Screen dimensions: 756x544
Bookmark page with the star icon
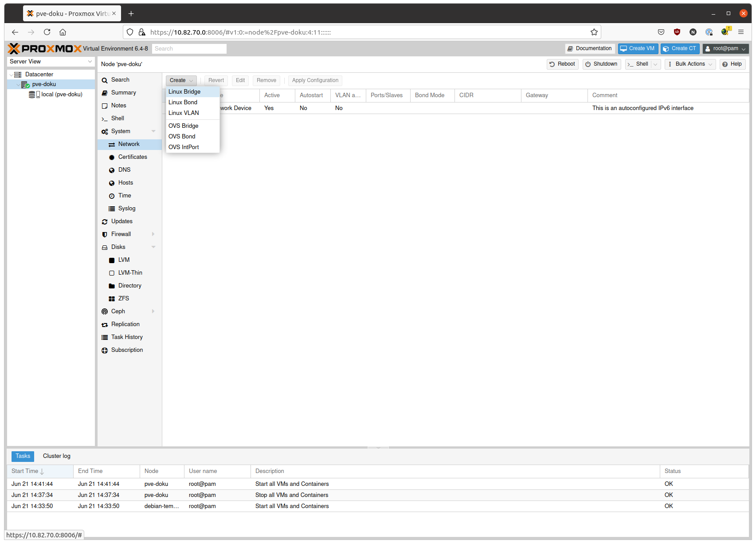click(594, 32)
